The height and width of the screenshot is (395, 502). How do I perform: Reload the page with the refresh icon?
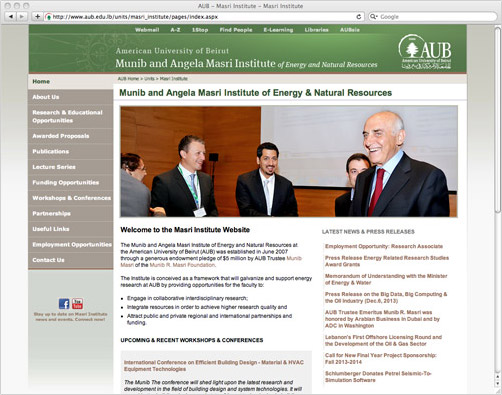click(x=359, y=16)
